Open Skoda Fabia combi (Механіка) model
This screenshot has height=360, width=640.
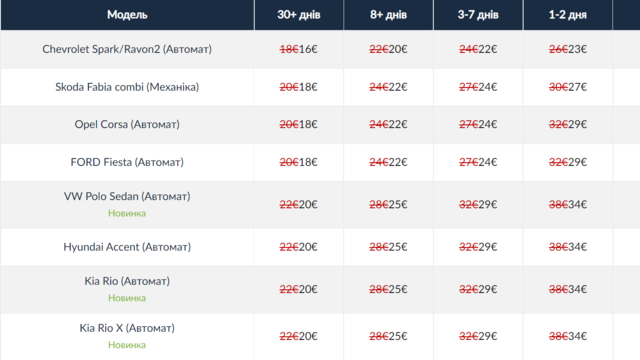pos(127,87)
